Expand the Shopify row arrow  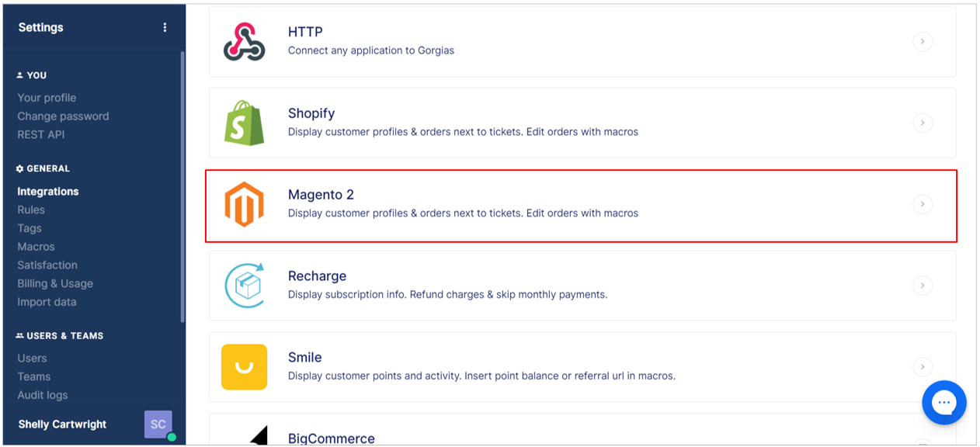(x=923, y=123)
